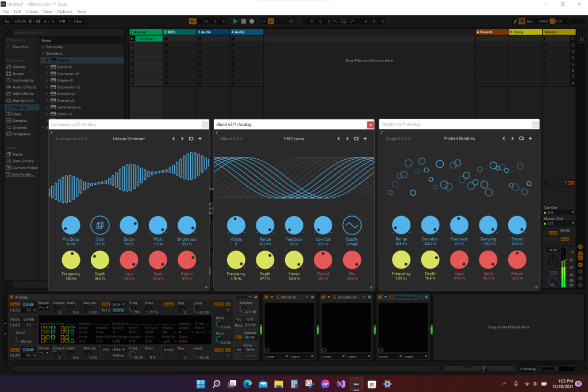Click the Feedback knob in Droplet
588x392 pixels.
(459, 225)
